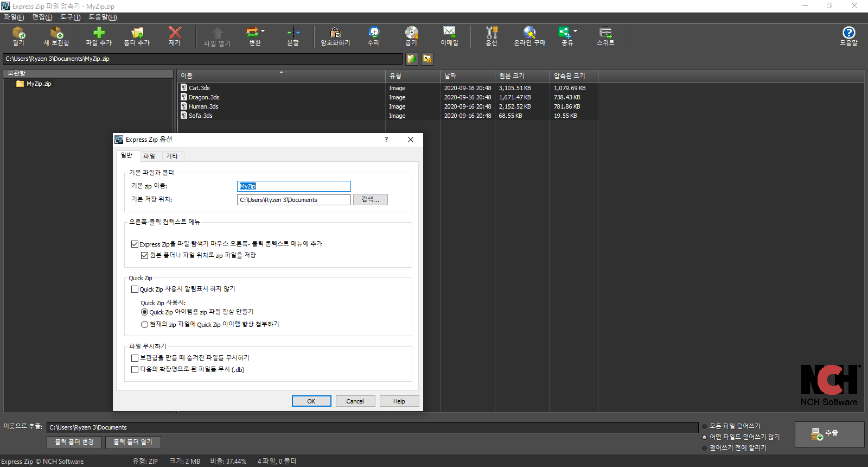The width and height of the screenshot is (868, 467).
Task: Select 현재의 zip 파일에 항상 첨부하기 radio
Action: (x=144, y=324)
